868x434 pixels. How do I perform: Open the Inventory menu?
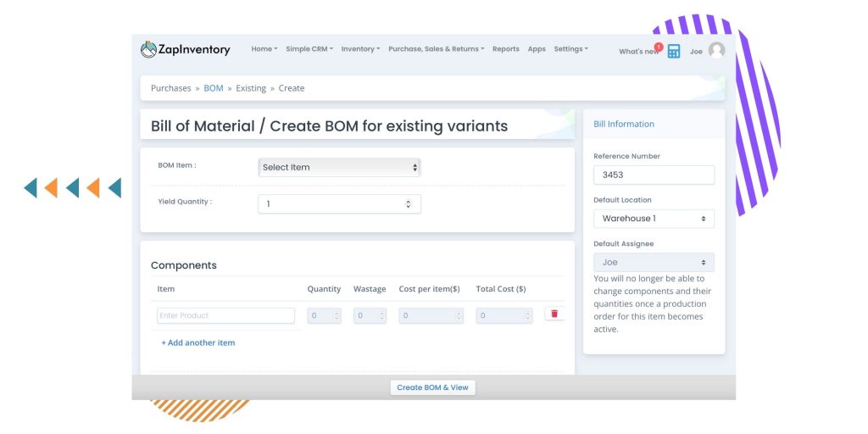[x=360, y=48]
